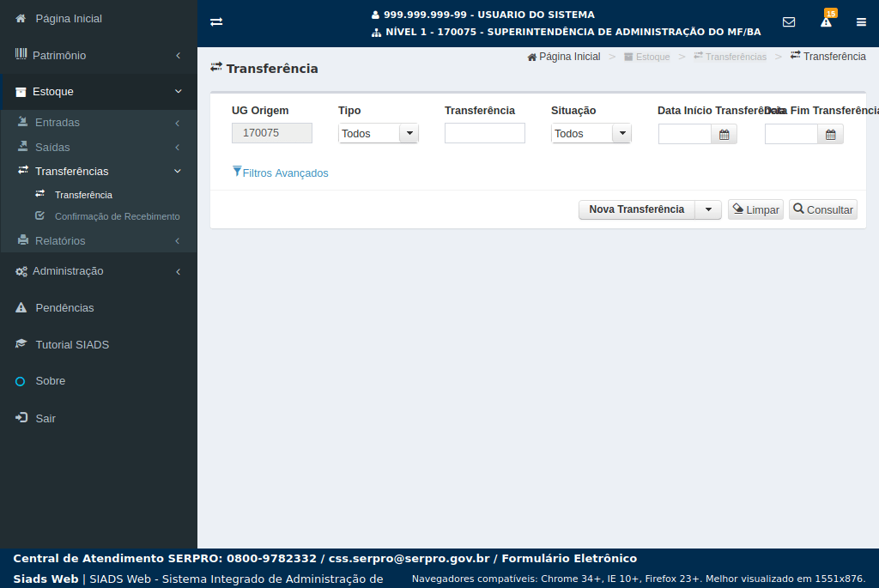Focus the Transferência number input field
879x588 pixels.
(x=485, y=133)
